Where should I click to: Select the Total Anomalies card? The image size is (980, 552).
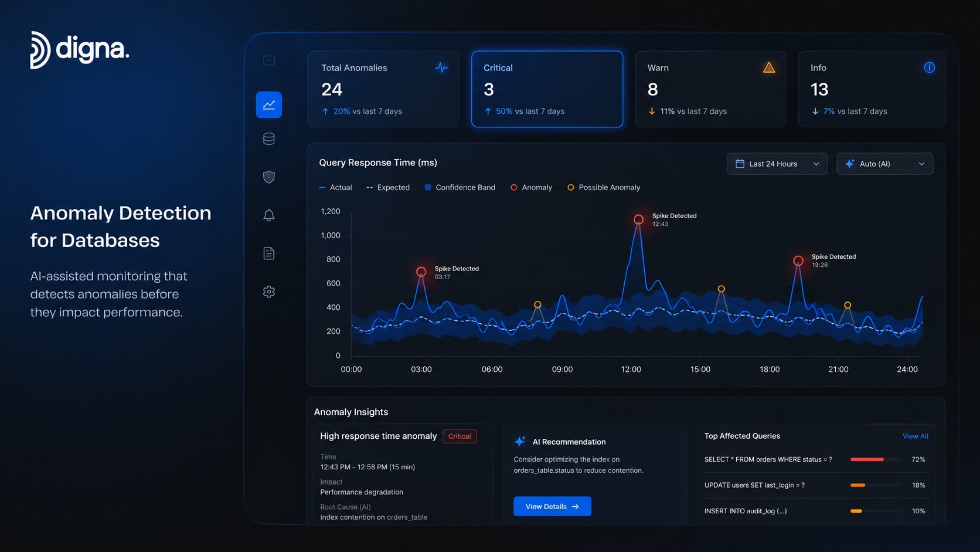[x=383, y=89]
